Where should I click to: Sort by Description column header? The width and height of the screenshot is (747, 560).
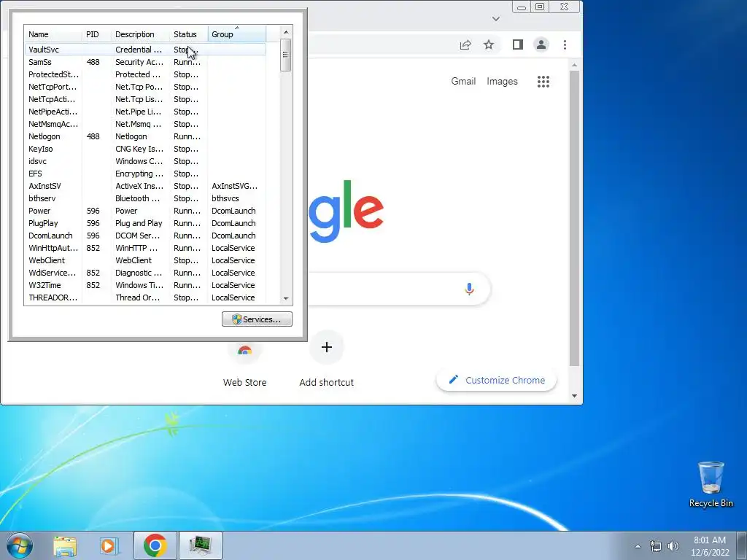pos(141,34)
